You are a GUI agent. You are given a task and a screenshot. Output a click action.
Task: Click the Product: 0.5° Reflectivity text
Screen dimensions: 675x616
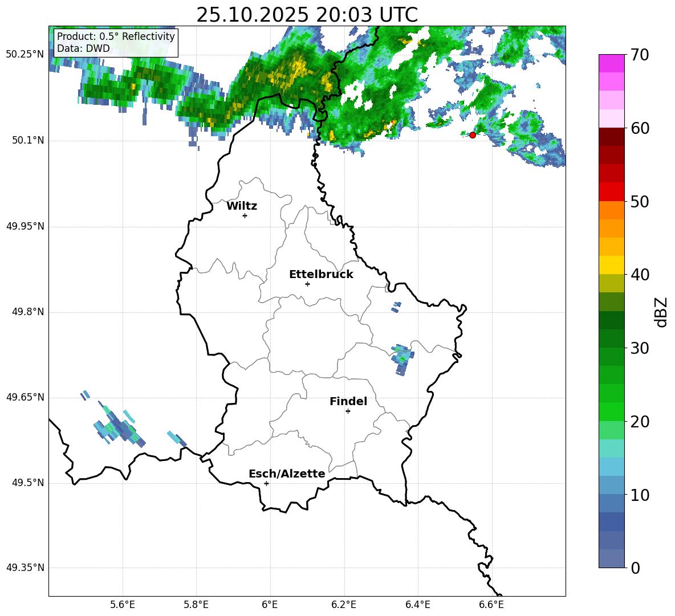click(x=116, y=36)
